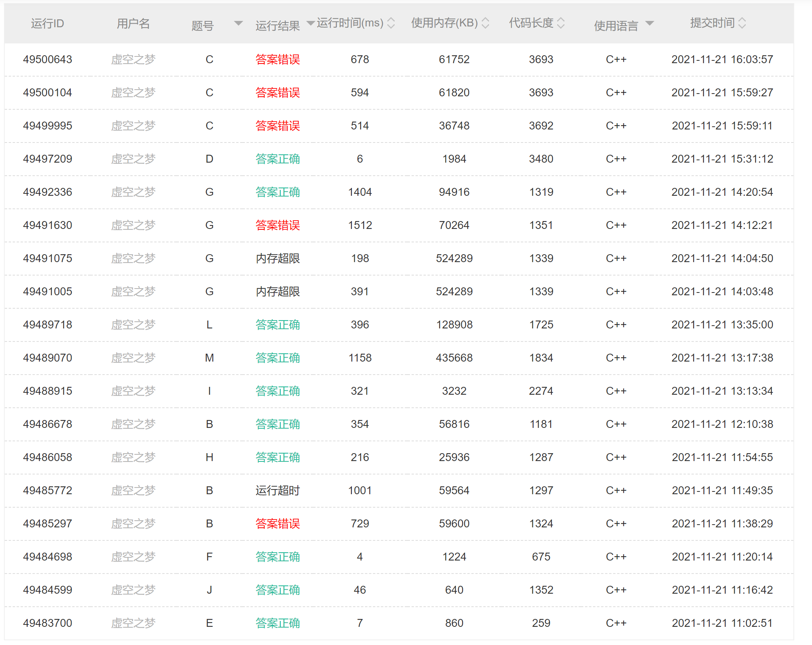Click wrong-answer result for run 49491630
The width and height of the screenshot is (812, 645).
pos(277,225)
